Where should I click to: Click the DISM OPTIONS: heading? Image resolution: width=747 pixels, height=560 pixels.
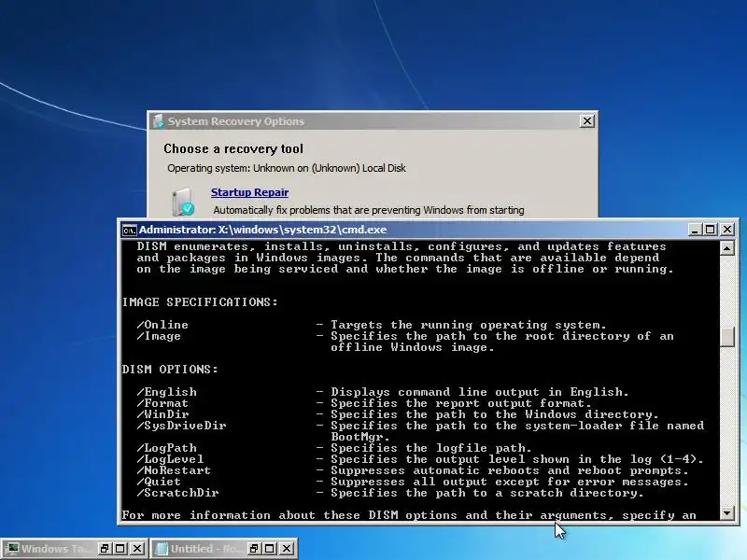pos(170,370)
